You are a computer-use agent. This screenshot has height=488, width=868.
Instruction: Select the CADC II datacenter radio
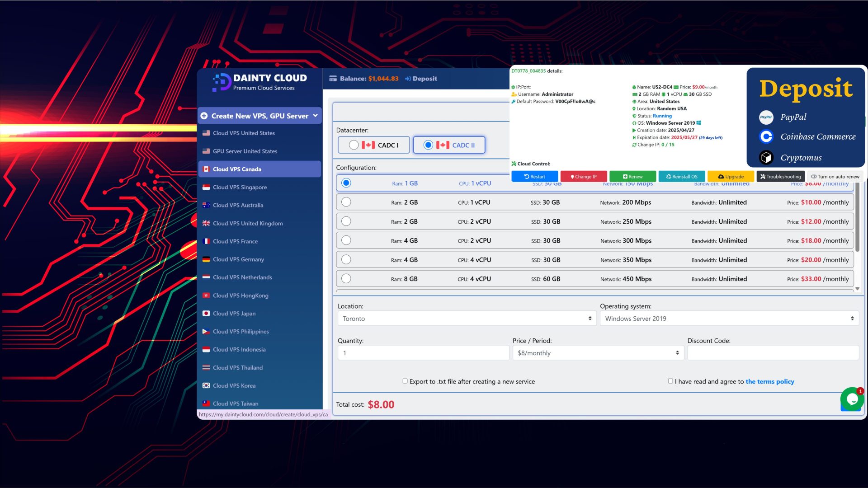click(x=428, y=145)
